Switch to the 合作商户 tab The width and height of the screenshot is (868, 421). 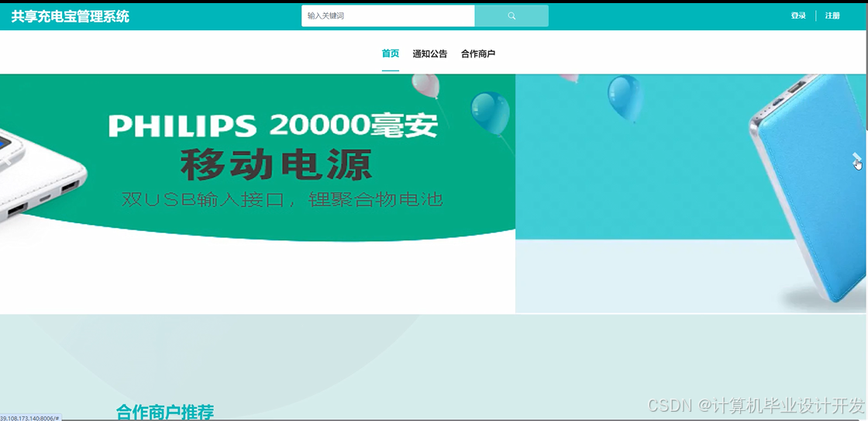[477, 53]
